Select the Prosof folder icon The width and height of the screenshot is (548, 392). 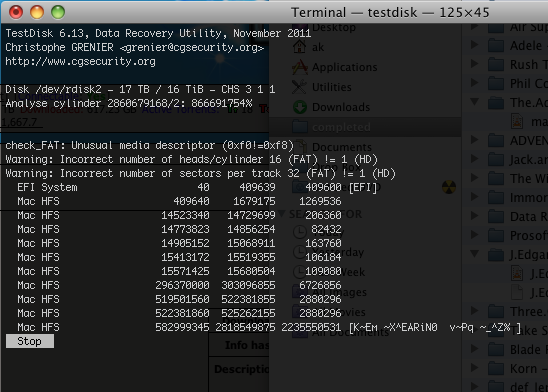[496, 235]
